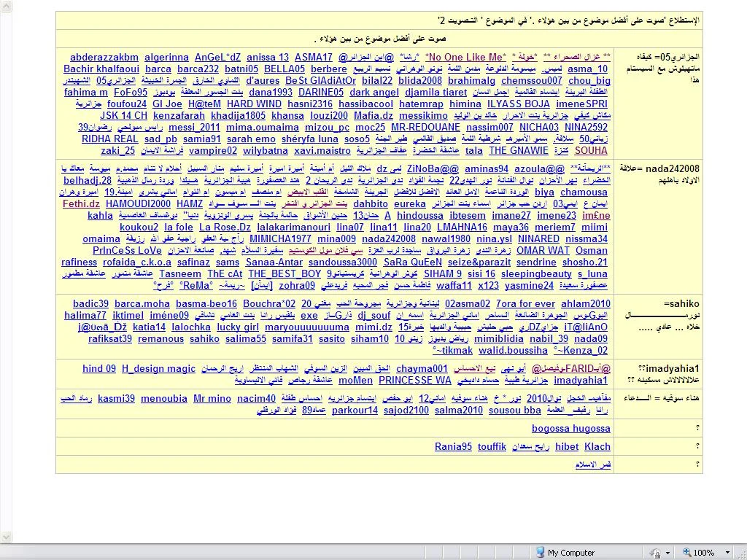Screen dimensions: 747x560
Task: Click the sleepingbeauty member link
Action: point(536,274)
